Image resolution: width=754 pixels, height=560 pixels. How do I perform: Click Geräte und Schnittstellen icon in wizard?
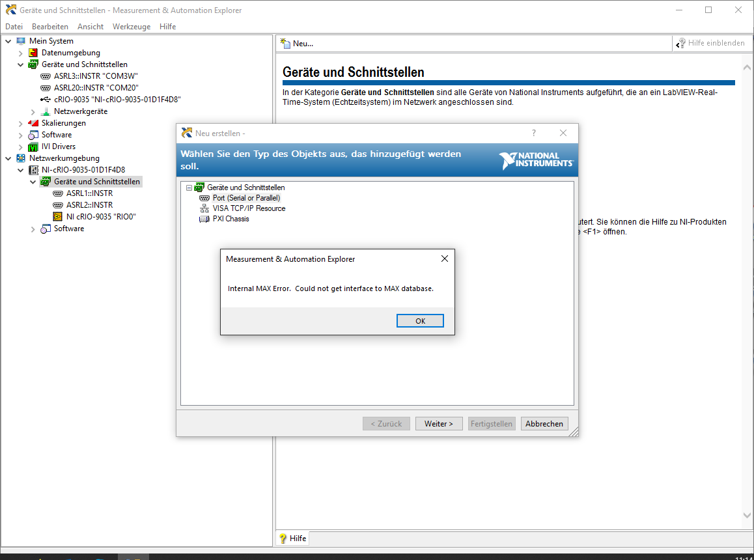(199, 188)
